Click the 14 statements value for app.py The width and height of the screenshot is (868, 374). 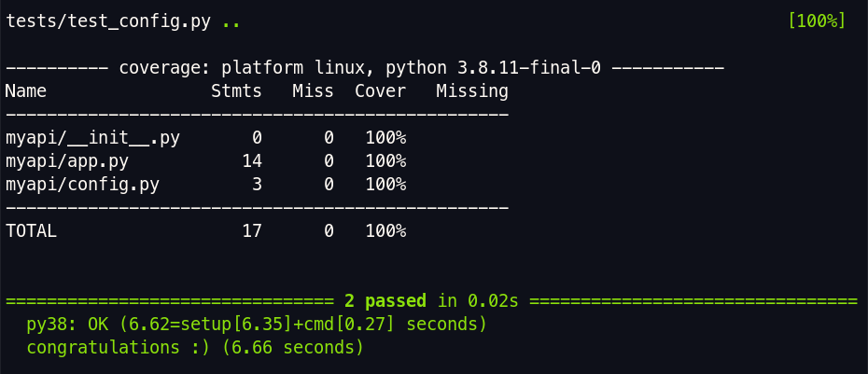252,161
